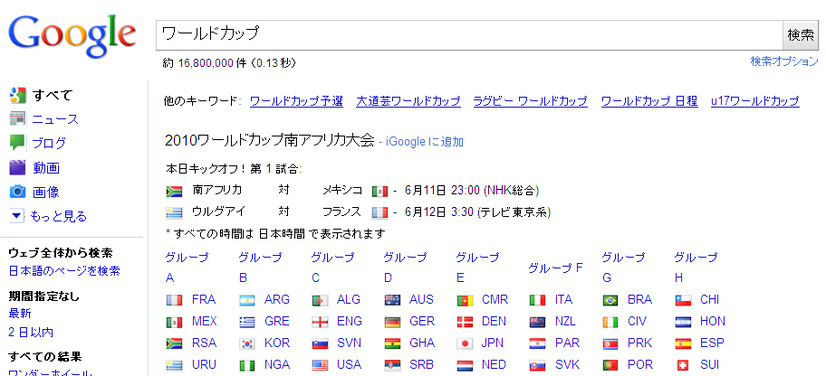Click the search box containing ワールドカップ
This screenshot has width=826, height=376.
tap(469, 35)
